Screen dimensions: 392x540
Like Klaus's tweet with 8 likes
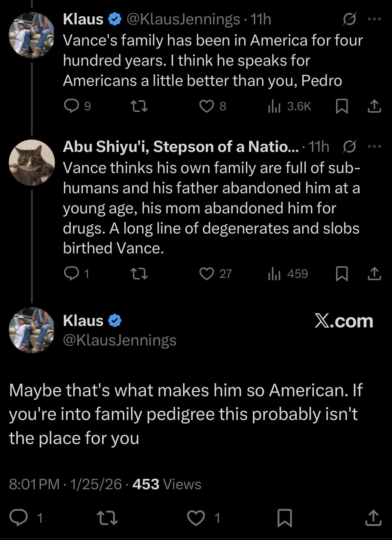point(207,106)
